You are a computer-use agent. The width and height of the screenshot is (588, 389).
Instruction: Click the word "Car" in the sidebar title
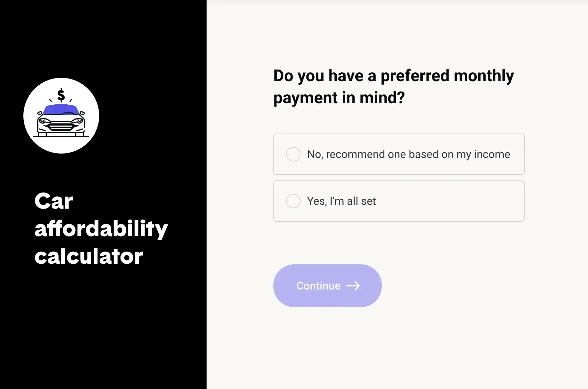(x=54, y=201)
